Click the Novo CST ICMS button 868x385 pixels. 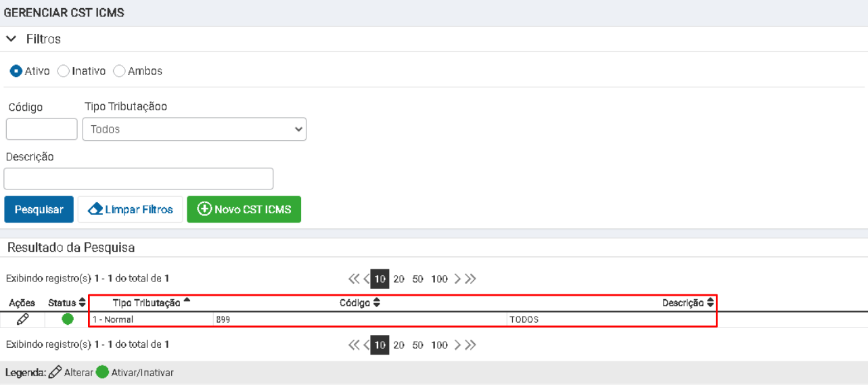[x=244, y=210]
